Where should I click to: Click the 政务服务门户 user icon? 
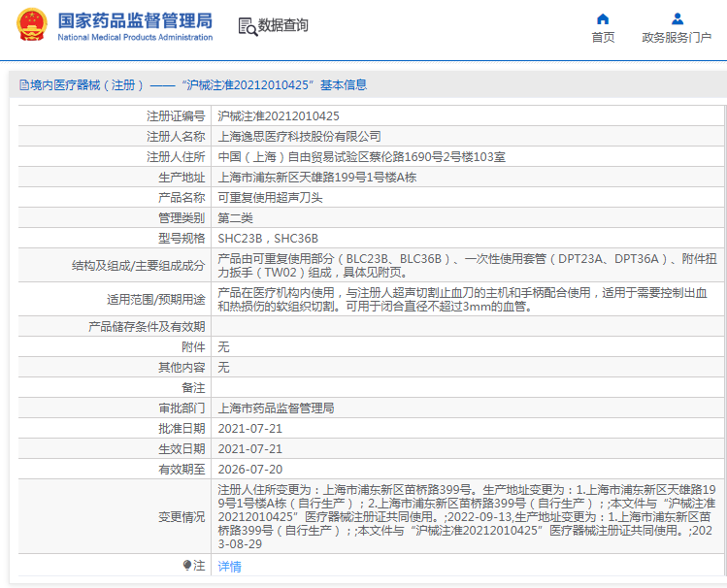click(x=677, y=19)
